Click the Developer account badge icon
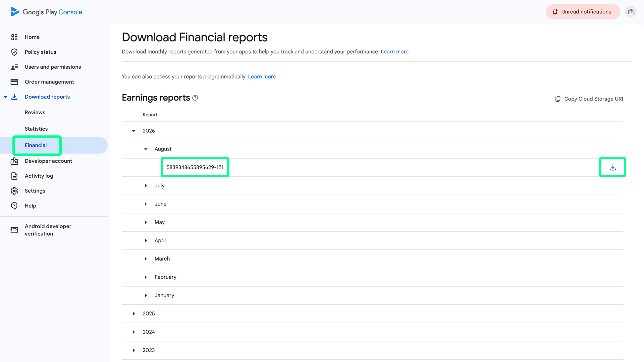This screenshot has height=362, width=644. 14,161
